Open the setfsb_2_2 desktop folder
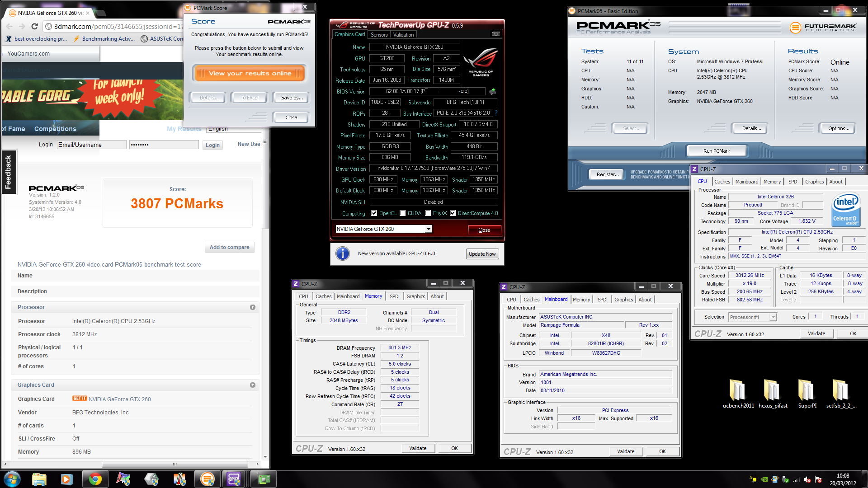This screenshot has height=488, width=868. click(x=841, y=393)
